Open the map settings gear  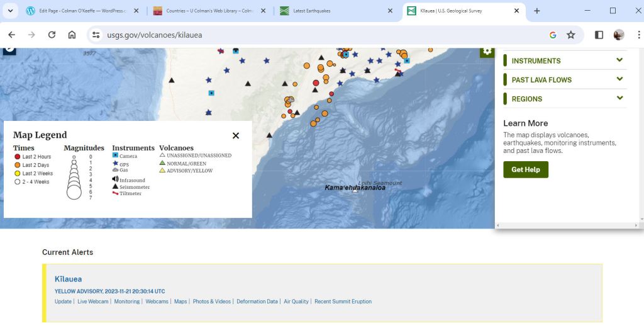[x=487, y=51]
